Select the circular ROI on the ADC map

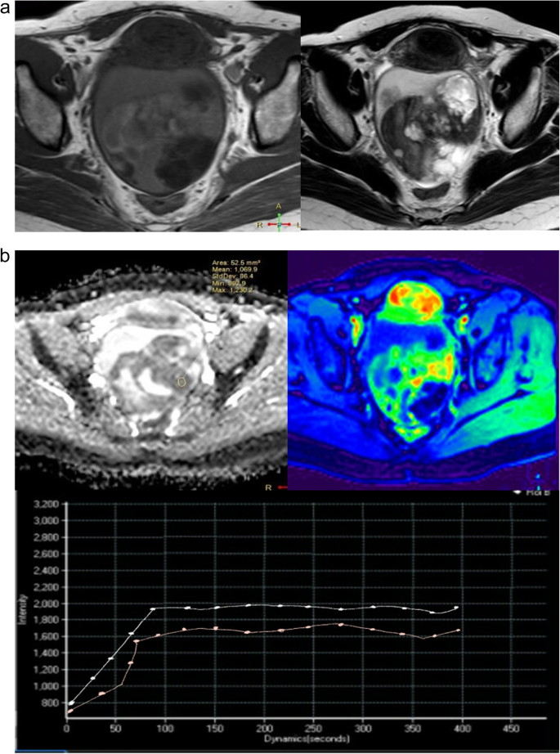click(x=181, y=382)
